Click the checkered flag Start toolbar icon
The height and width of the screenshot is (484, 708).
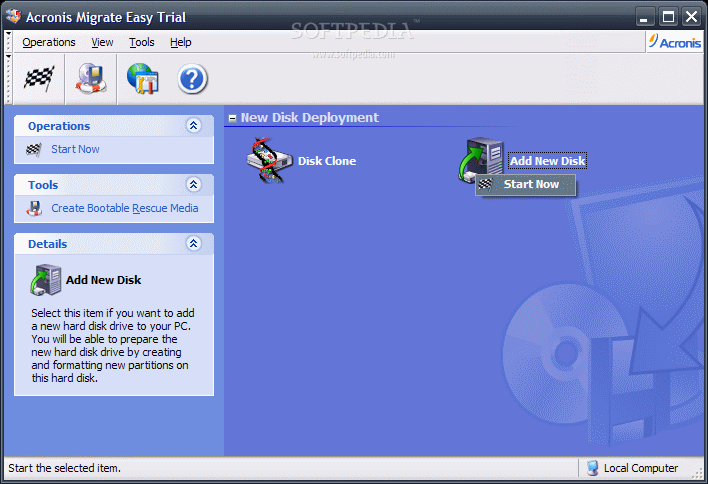(x=39, y=79)
